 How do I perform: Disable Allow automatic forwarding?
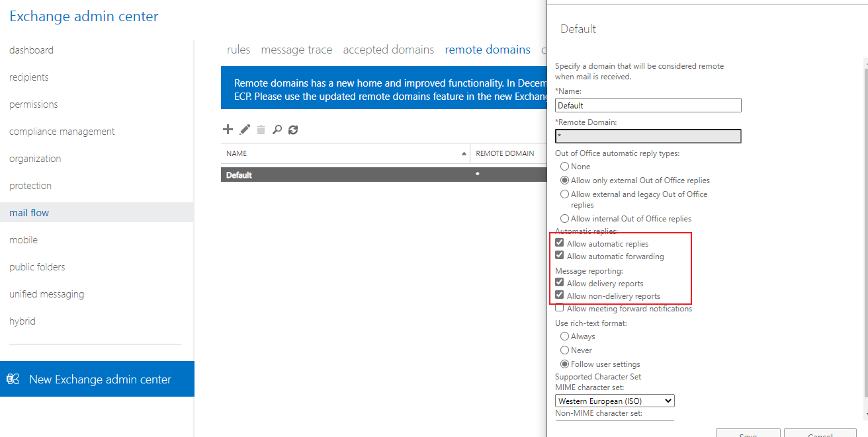pyautogui.click(x=559, y=255)
